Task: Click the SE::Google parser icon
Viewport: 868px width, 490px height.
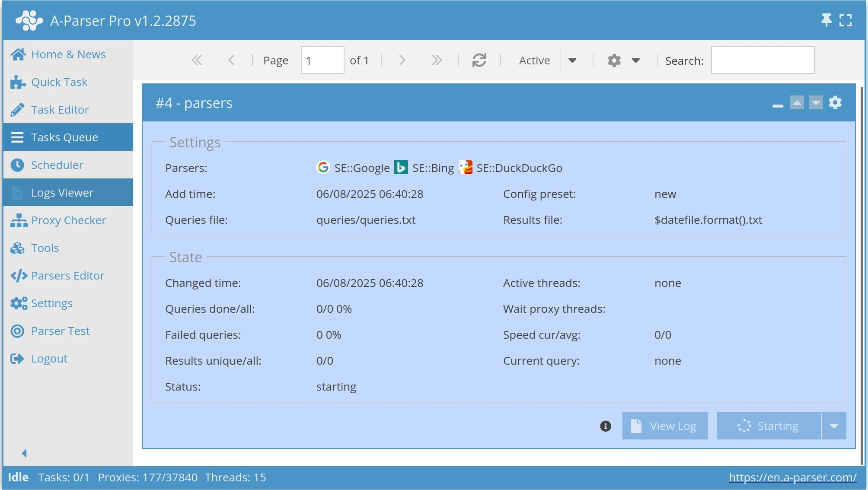Action: [x=323, y=168]
